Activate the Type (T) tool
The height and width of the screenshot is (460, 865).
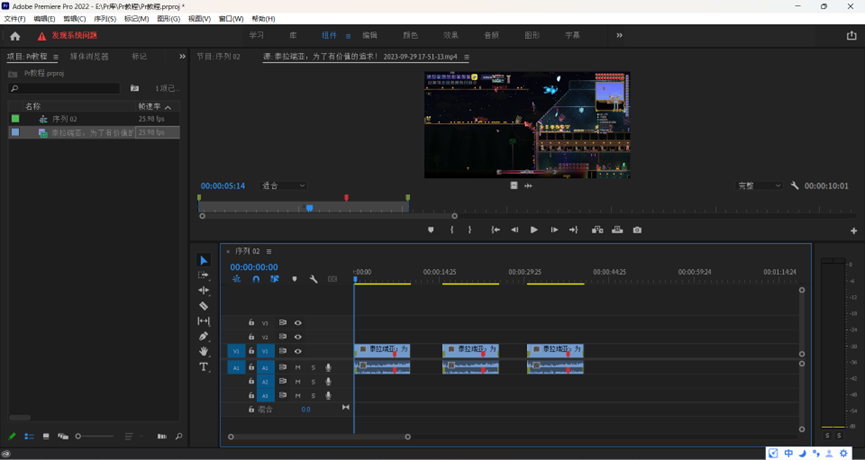(204, 367)
